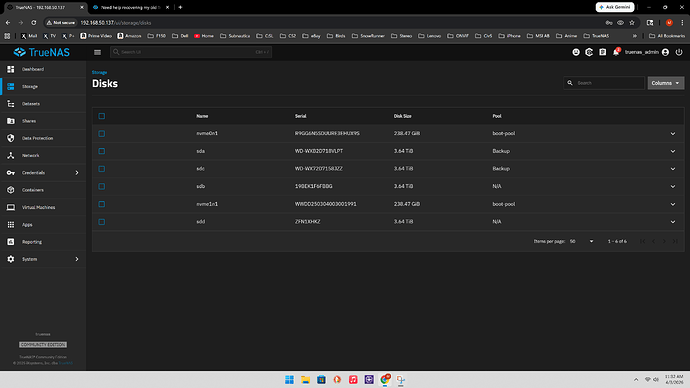
Task: Bookmark this page with star icon
Action: pyautogui.click(x=632, y=22)
